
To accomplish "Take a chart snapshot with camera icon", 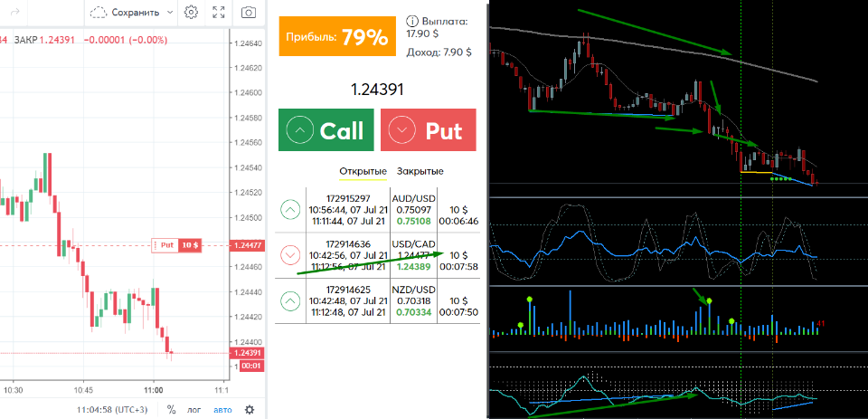I will pos(250,12).
